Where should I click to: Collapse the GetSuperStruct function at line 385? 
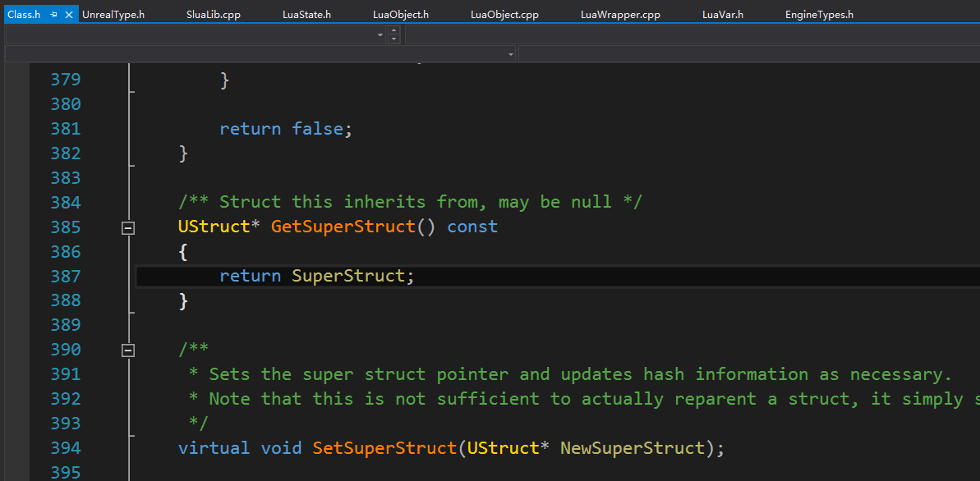pyautogui.click(x=127, y=229)
